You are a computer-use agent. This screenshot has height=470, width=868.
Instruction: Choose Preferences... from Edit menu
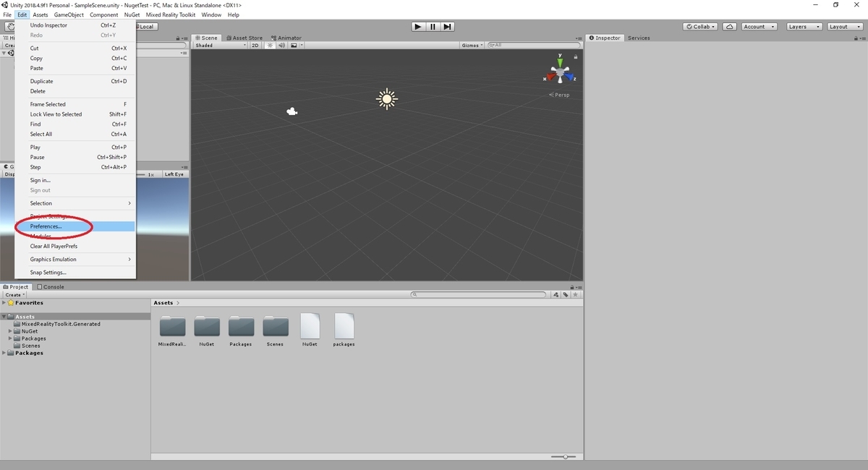click(75, 226)
